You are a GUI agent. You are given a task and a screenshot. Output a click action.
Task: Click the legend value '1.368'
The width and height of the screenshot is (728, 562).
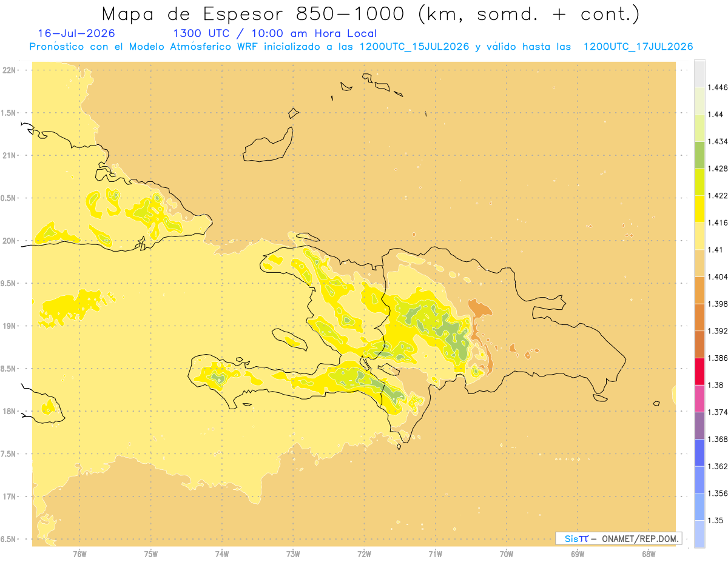click(x=717, y=440)
